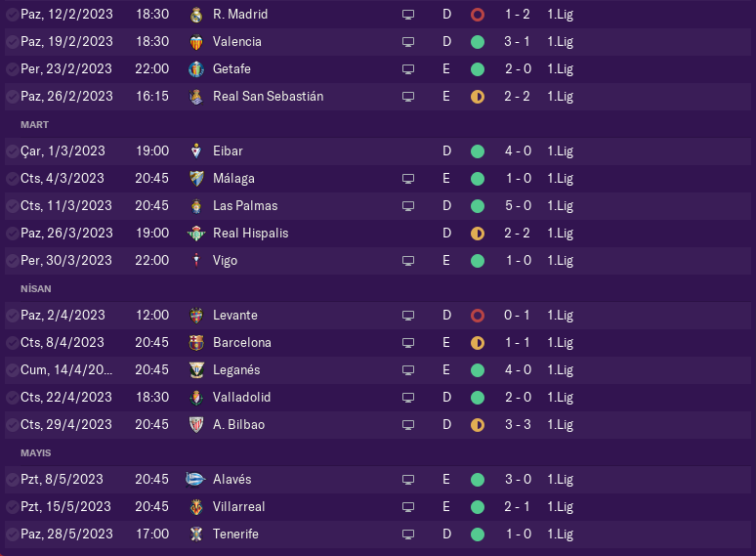Select the Leganés fixture date cell

click(66, 370)
